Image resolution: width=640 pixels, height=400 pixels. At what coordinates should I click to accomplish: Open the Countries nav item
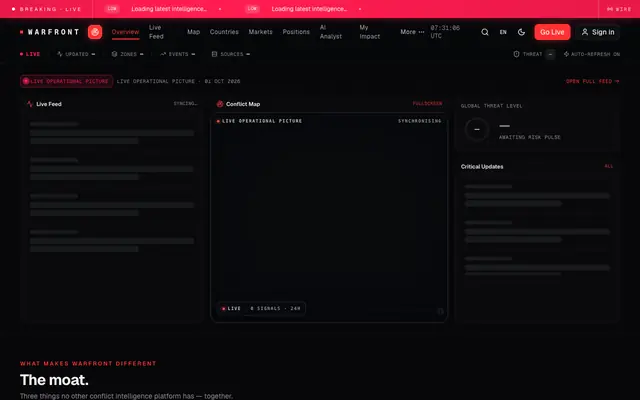pyautogui.click(x=224, y=32)
